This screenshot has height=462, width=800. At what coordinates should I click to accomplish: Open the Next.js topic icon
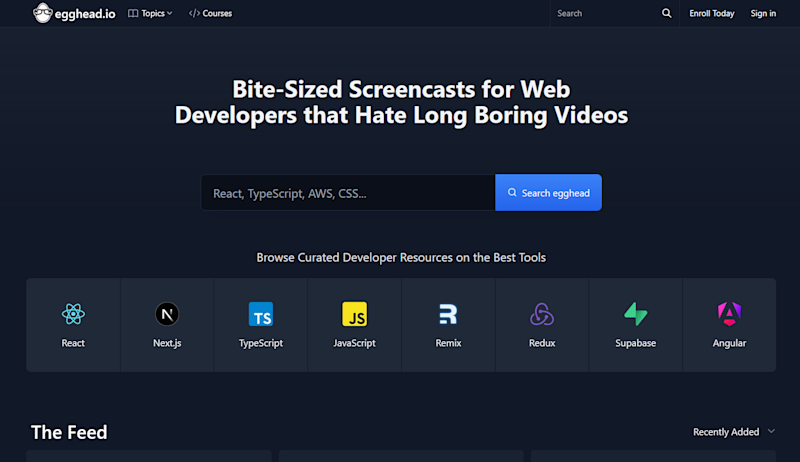pos(167,314)
